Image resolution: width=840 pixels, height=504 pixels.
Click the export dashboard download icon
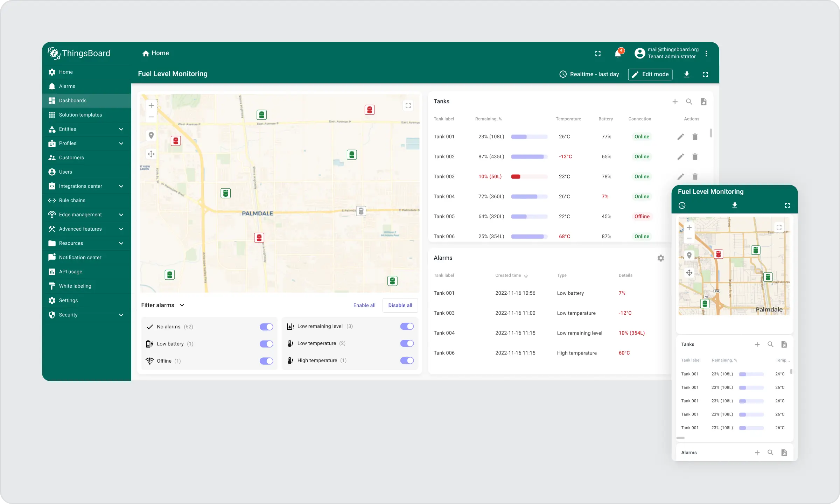[687, 74]
